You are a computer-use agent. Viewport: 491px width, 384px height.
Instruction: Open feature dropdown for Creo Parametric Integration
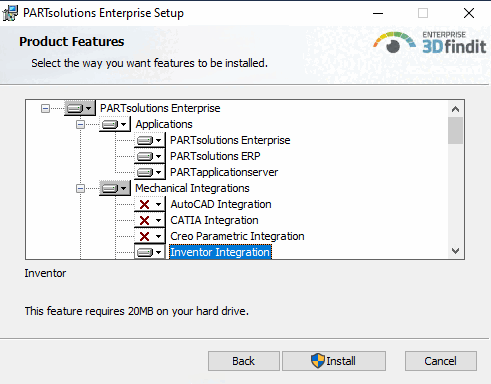[x=150, y=236]
